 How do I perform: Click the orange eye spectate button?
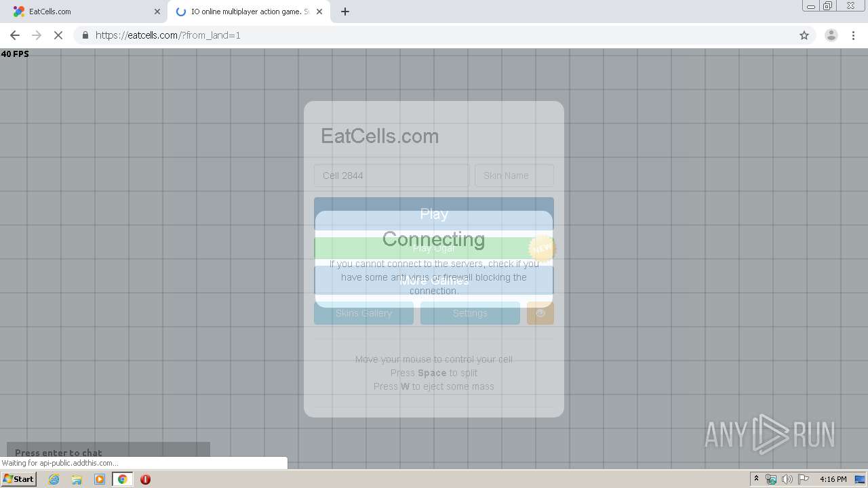tap(540, 313)
